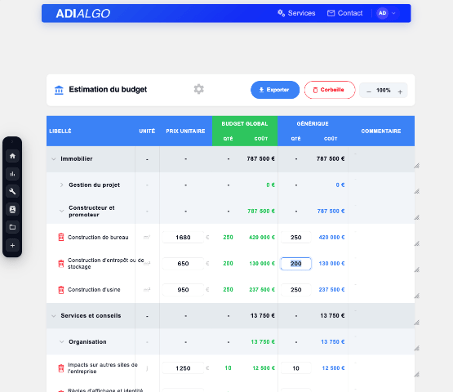Click the BUDGET GLOBAL header
The image size is (453, 392).
click(245, 124)
